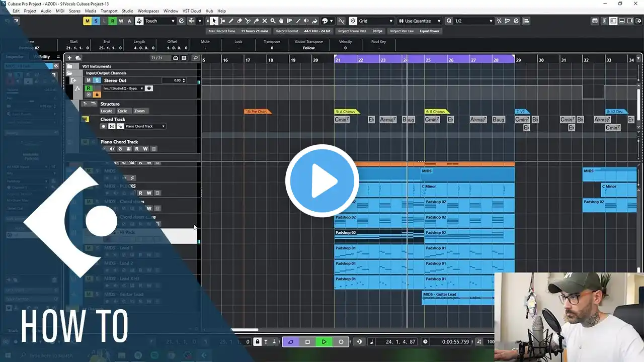Toggle the global Mute M state button
The height and width of the screenshot is (362, 644).
click(87, 21)
